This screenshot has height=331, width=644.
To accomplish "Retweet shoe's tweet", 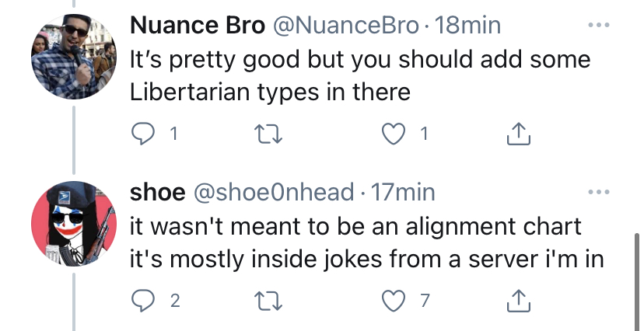I will (x=268, y=301).
